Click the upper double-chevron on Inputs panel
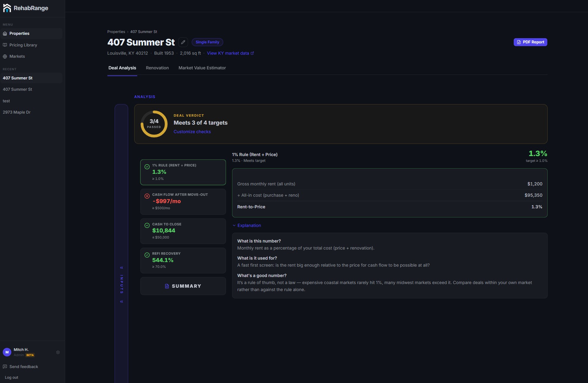Screen dimensions: 588x383 click(x=121, y=268)
